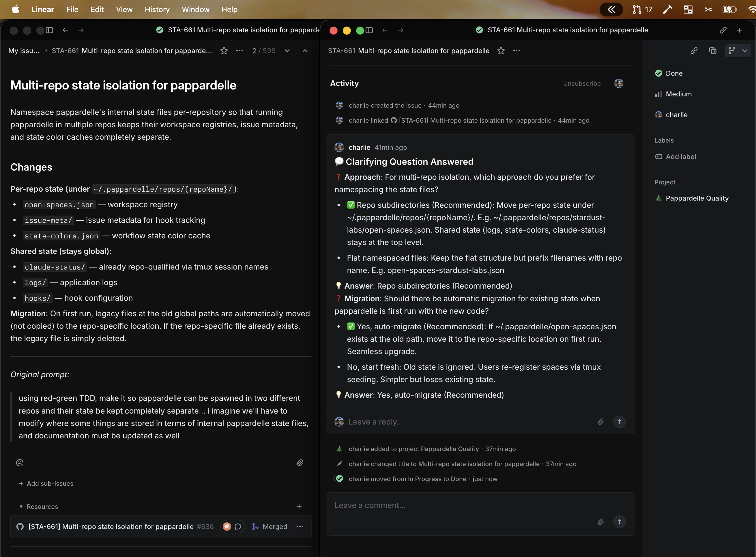The height and width of the screenshot is (557, 756).
Task: Open the View menu
Action: click(x=124, y=10)
